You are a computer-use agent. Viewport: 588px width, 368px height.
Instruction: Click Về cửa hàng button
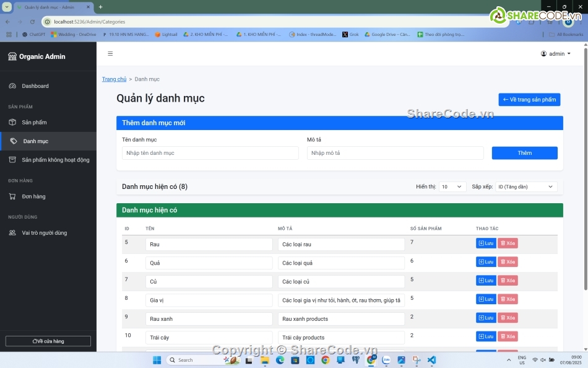48,341
